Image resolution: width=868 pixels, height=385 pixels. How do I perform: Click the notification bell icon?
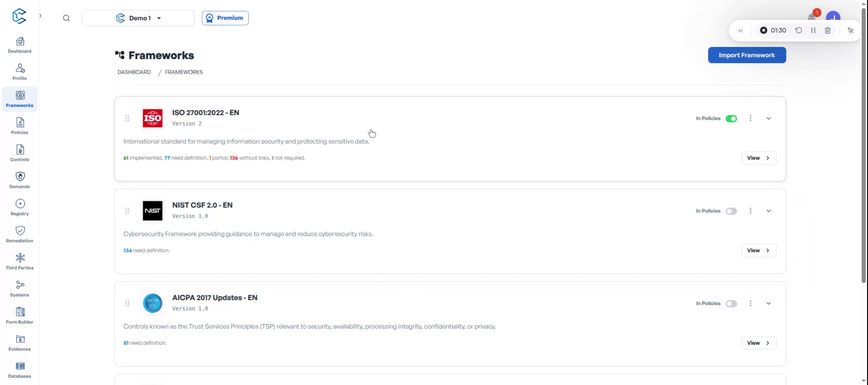point(812,18)
